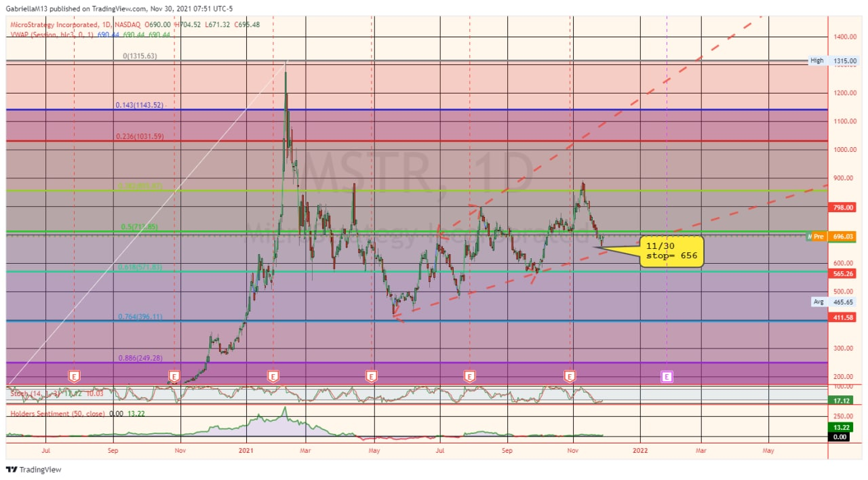Click the orange 696.03 current price label
The width and height of the screenshot is (868, 480).
[x=843, y=237]
